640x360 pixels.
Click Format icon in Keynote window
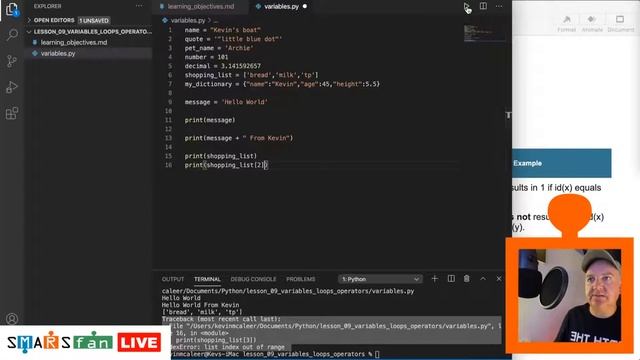pos(567,24)
